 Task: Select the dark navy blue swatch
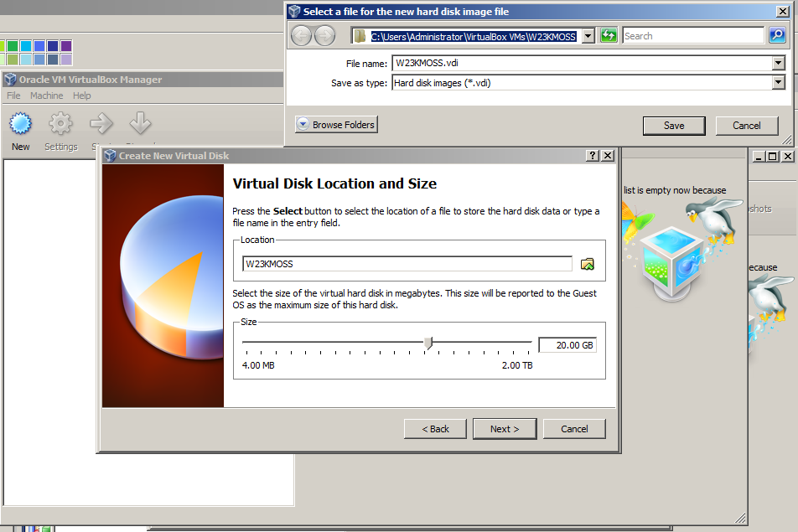tap(53, 46)
